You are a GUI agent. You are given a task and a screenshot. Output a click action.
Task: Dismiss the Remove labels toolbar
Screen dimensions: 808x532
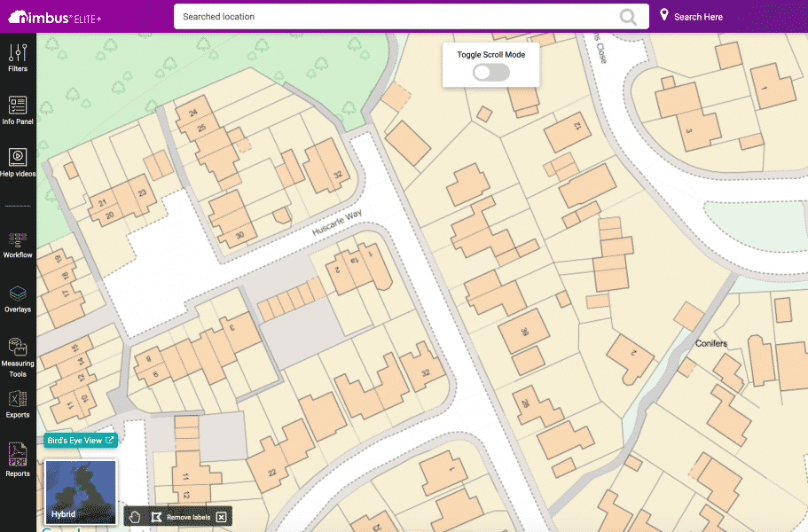point(221,516)
